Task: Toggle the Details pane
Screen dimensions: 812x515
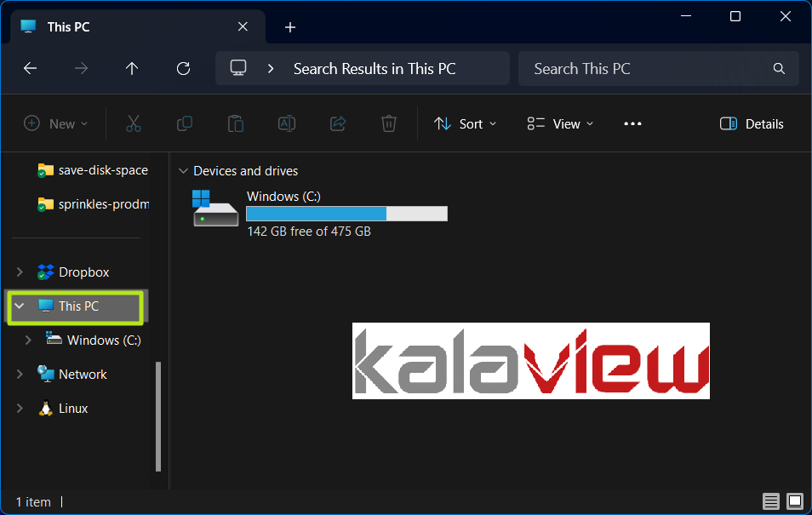Action: pos(752,123)
